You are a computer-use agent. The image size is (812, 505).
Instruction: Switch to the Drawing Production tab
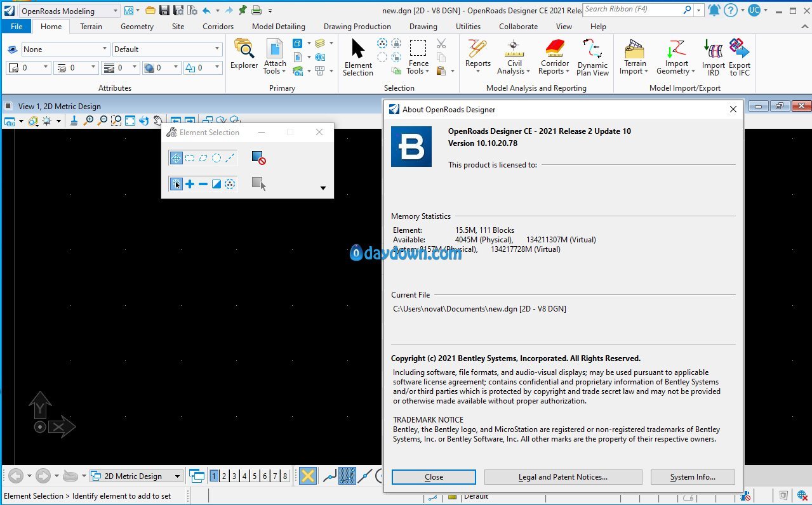[357, 27]
